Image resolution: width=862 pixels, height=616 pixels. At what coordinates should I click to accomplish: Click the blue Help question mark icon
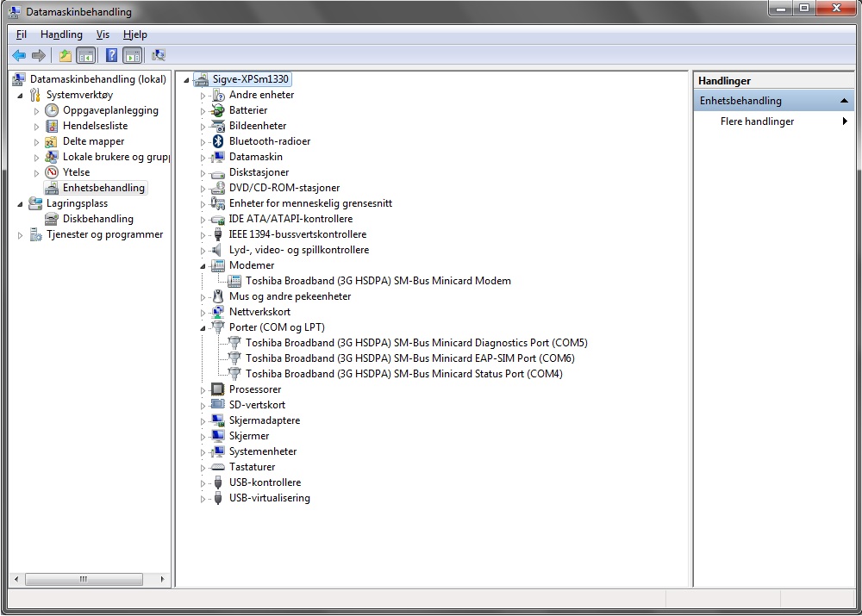(111, 55)
